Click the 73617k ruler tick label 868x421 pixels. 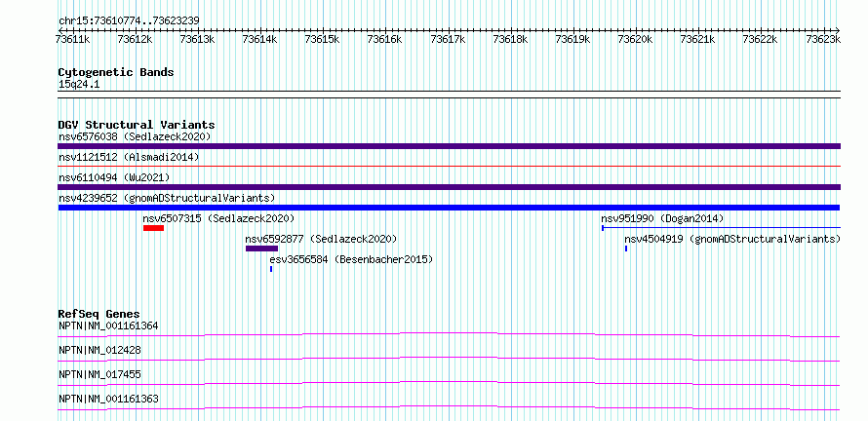click(449, 39)
